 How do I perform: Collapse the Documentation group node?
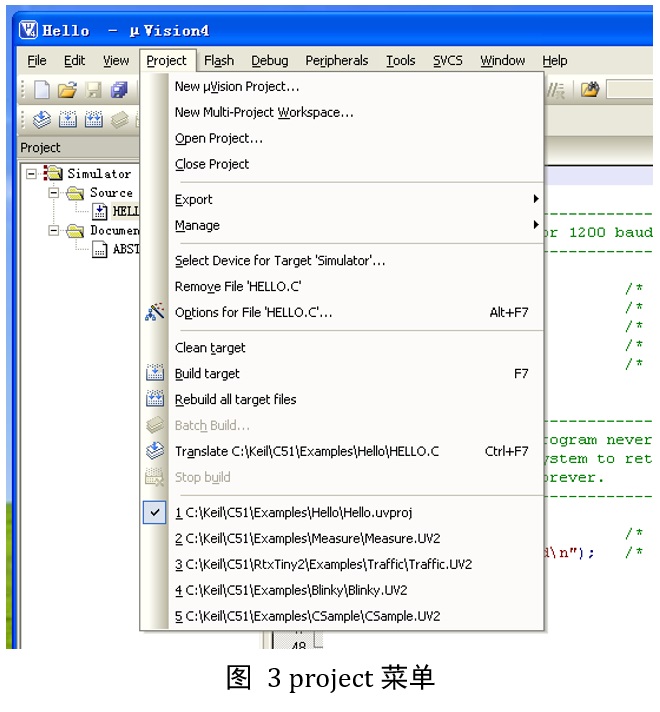[54, 231]
